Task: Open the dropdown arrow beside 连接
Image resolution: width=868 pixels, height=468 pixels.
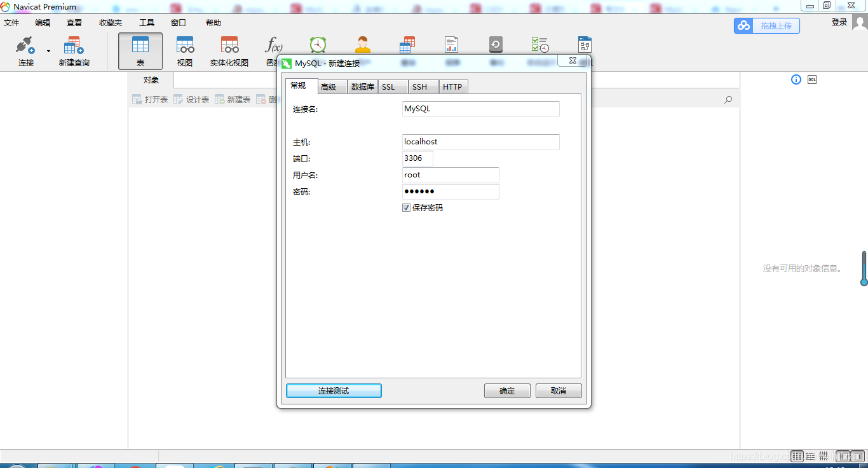Action: coord(48,51)
